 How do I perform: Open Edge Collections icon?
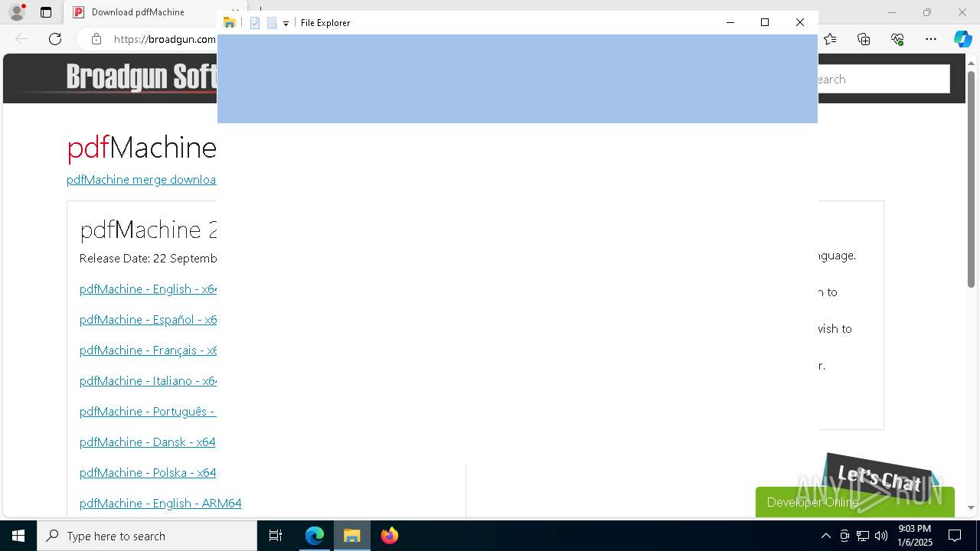[864, 39]
